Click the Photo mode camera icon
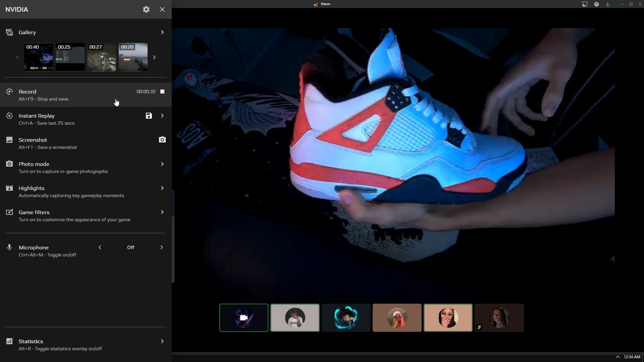644x362 pixels. (x=9, y=164)
